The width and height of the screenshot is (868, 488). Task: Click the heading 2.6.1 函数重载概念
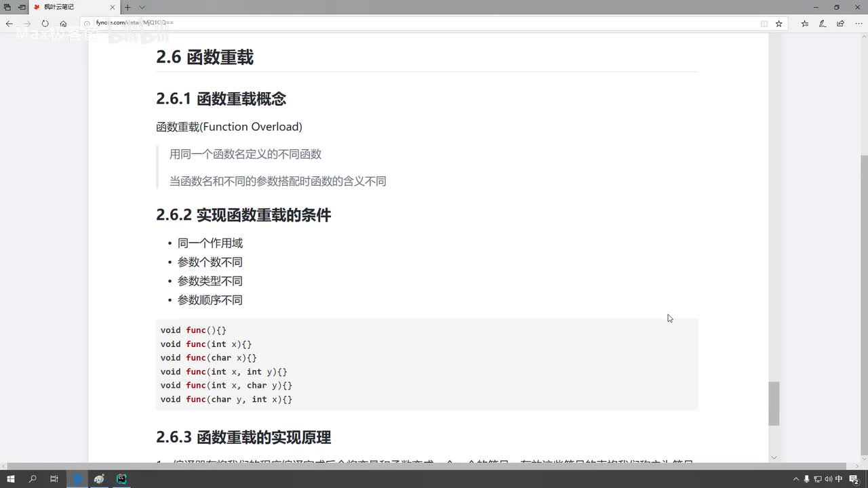point(221,99)
